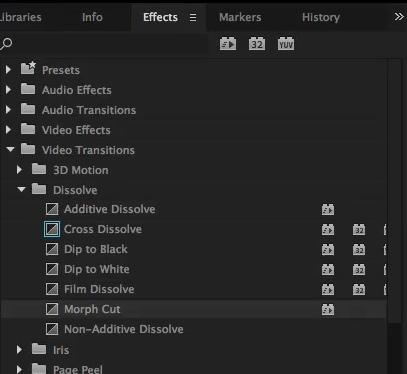
Task: Click the 32-bit badge on Dip to Black row
Action: (359, 249)
